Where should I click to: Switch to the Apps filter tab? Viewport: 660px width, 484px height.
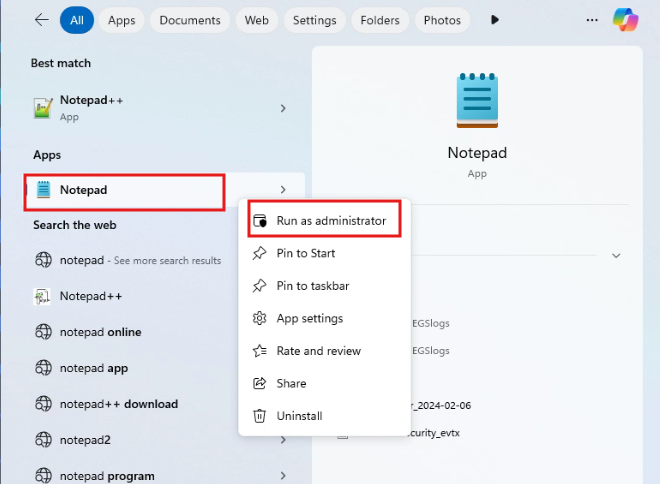point(121,20)
